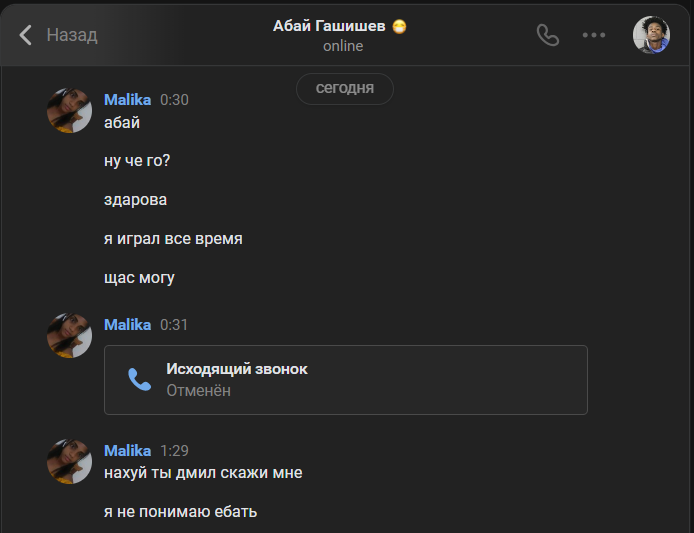The image size is (694, 533).
Task: Click the сегодня date pill
Action: coord(345,89)
